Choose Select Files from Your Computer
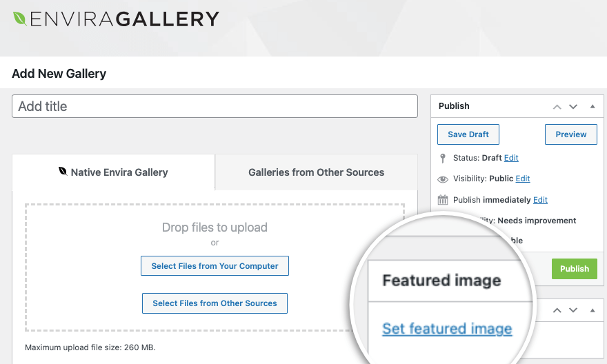Viewport: 607px width, 364px height. pos(215,265)
